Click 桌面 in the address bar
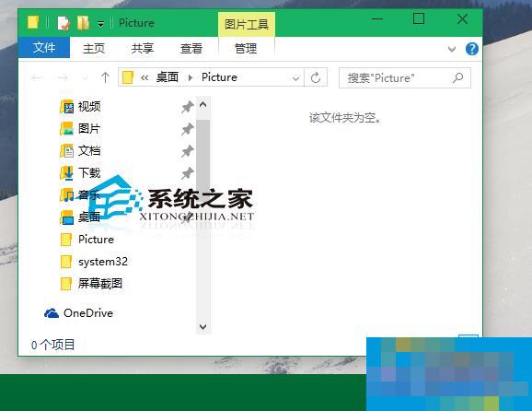The height and width of the screenshot is (411, 532). coord(168,77)
